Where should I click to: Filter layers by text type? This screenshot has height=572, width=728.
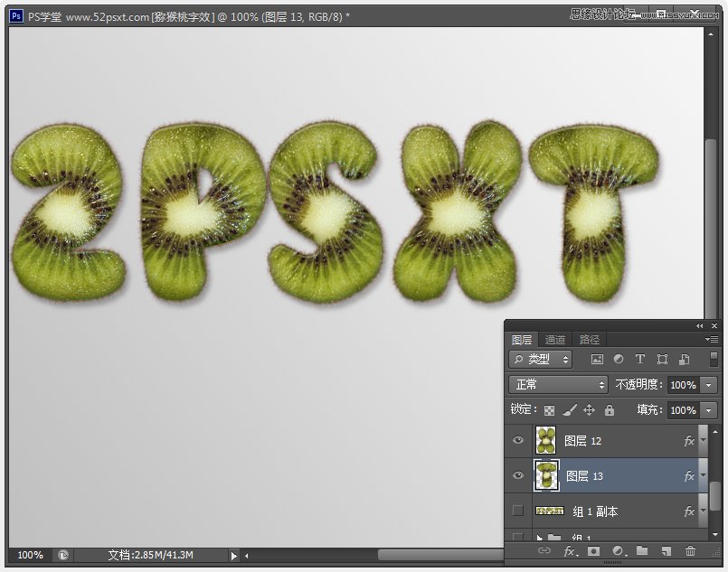(x=640, y=360)
